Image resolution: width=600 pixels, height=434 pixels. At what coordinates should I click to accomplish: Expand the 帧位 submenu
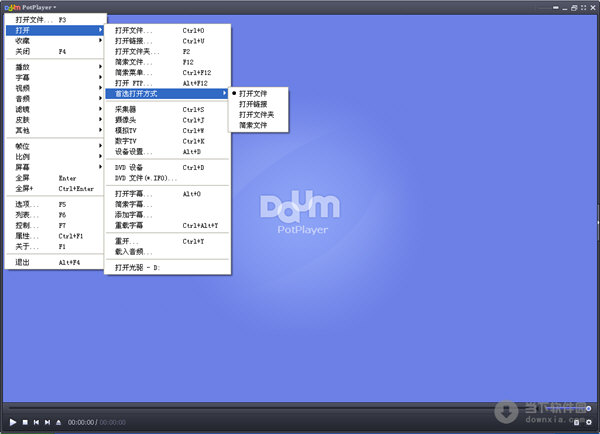point(55,146)
